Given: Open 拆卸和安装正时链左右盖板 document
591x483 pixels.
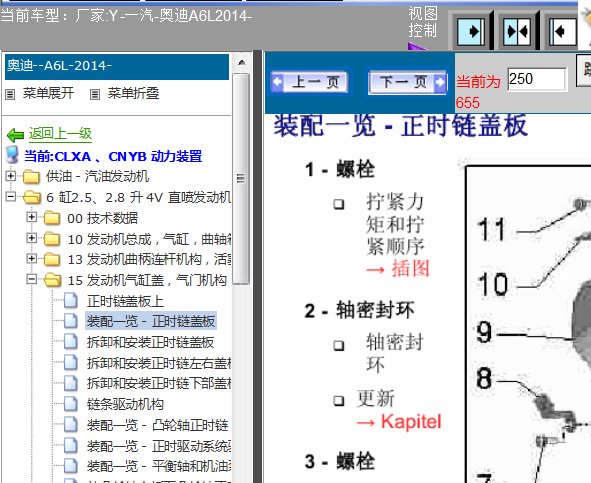Looking at the screenshot, I should click(159, 363).
